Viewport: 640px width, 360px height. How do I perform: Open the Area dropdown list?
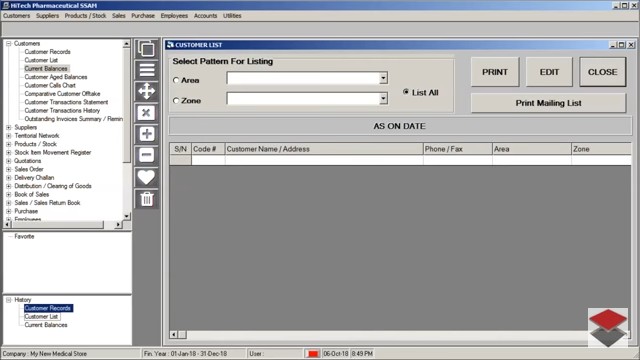383,78
